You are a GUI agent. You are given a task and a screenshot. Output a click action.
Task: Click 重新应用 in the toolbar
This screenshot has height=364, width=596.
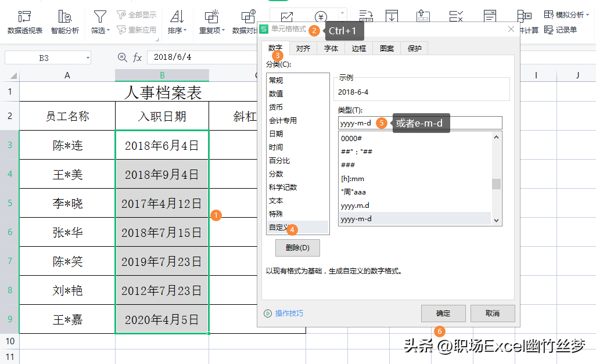pos(137,30)
